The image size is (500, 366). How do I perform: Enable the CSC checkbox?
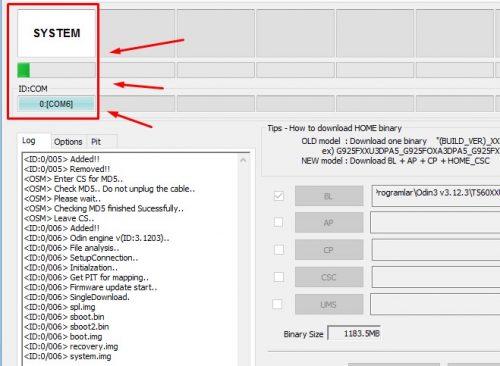pos(279,277)
